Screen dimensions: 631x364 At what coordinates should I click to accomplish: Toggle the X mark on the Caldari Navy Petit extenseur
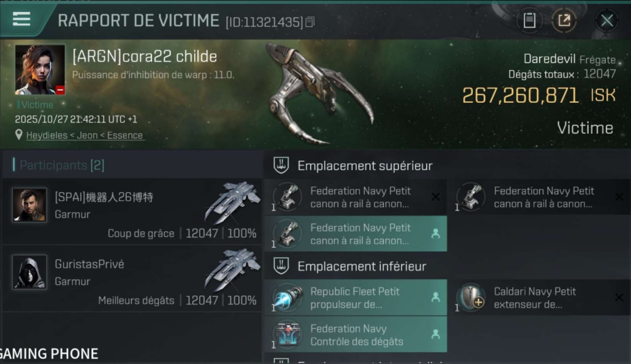tap(619, 298)
